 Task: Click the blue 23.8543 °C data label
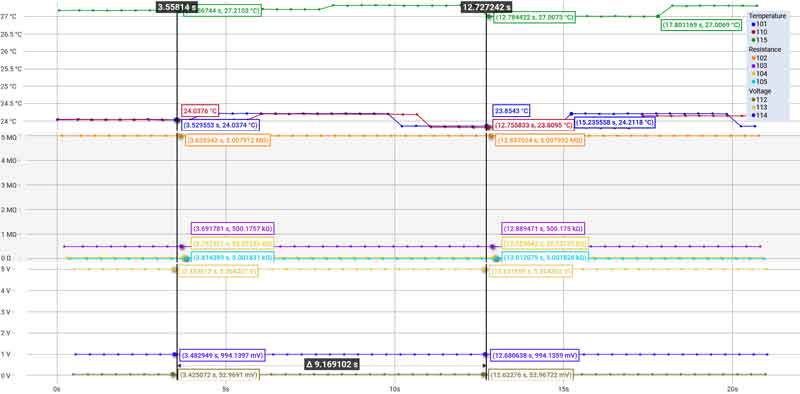511,110
